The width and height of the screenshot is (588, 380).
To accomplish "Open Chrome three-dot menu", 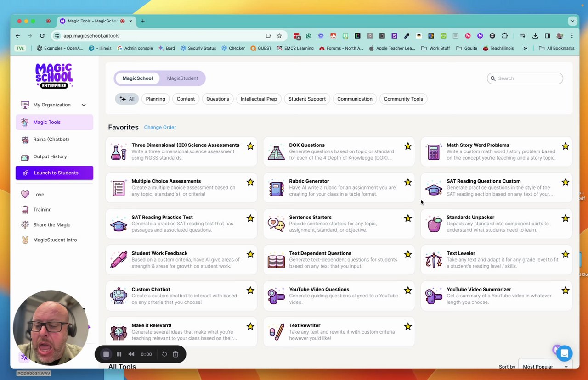I will (572, 36).
